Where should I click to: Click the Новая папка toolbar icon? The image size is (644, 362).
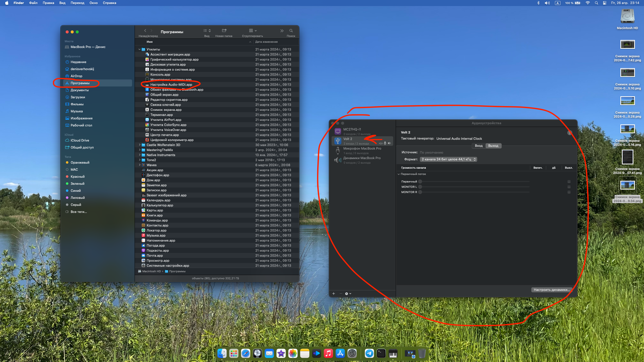[x=224, y=31]
